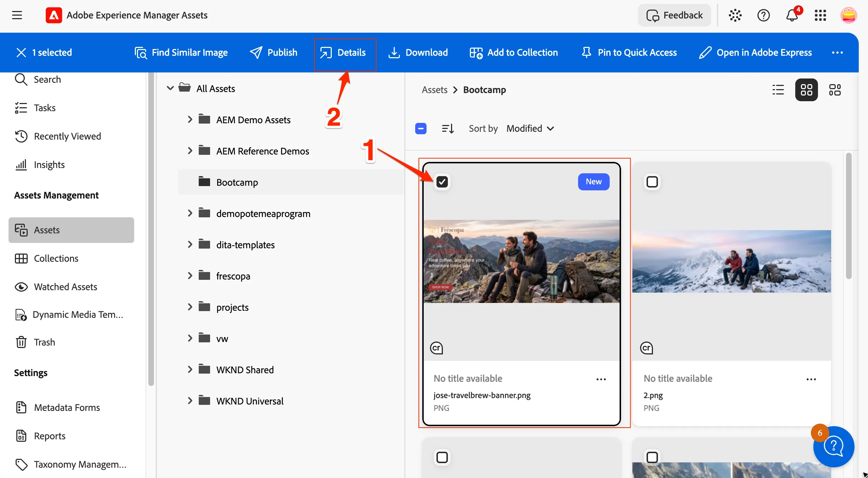Open more options for jose-travelbrew-banner.png
Image resolution: width=868 pixels, height=478 pixels.
pos(601,379)
